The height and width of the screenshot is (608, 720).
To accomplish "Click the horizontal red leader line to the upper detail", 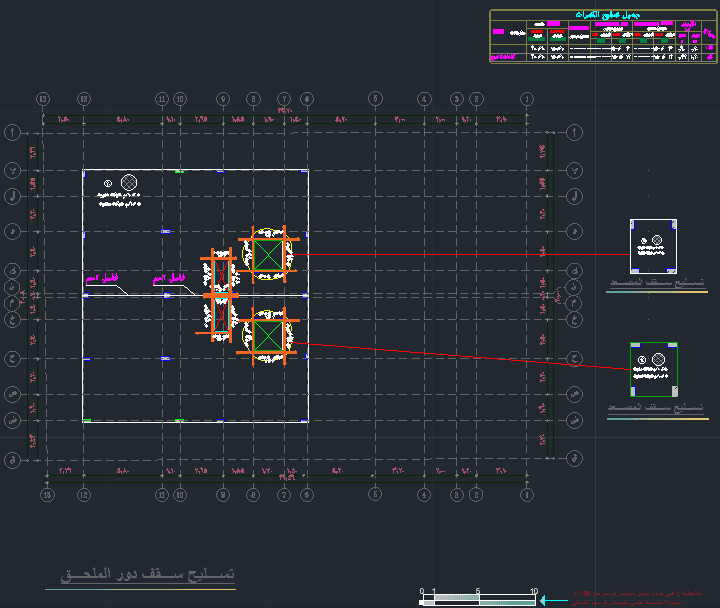I will point(461,254).
